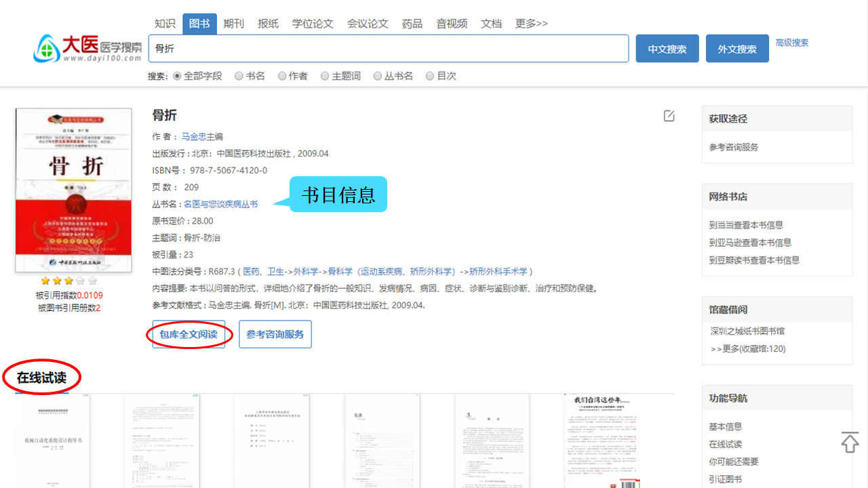Screen dimensions: 868x488
Task: Go to 基本信息 in function navigation
Action: click(x=726, y=426)
